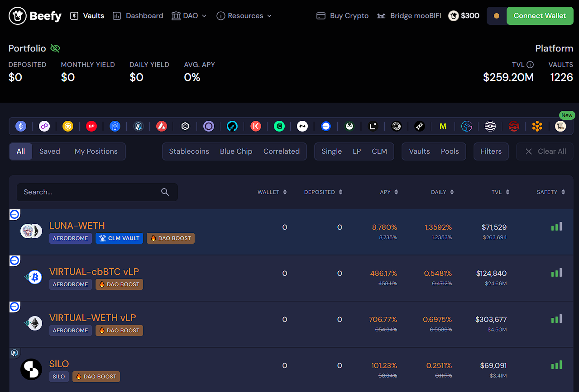Image resolution: width=579 pixels, height=392 pixels.
Task: Open the LUNA-WETH vault link
Action: pos(77,226)
